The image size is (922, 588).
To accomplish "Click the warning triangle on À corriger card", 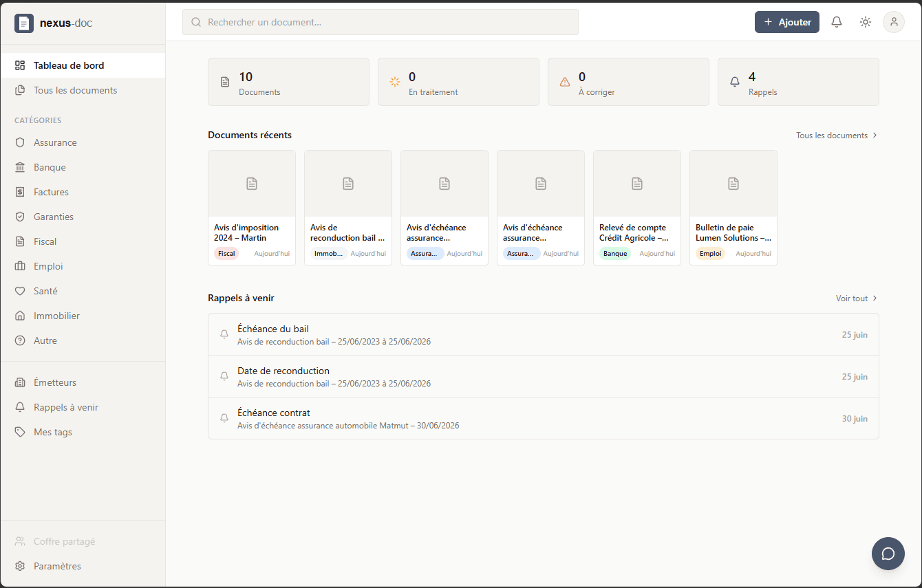I will click(x=565, y=82).
